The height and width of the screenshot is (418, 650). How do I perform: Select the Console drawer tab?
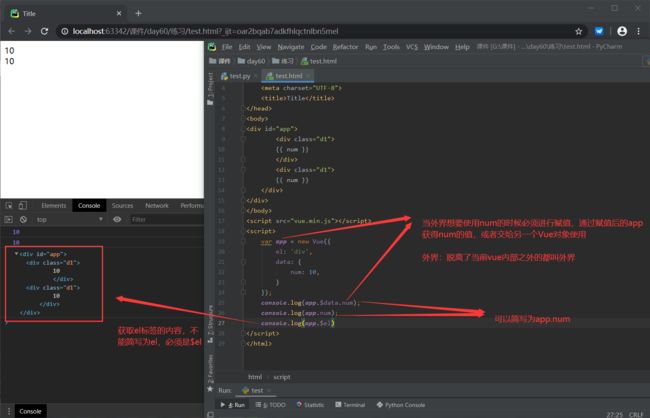pos(30,411)
